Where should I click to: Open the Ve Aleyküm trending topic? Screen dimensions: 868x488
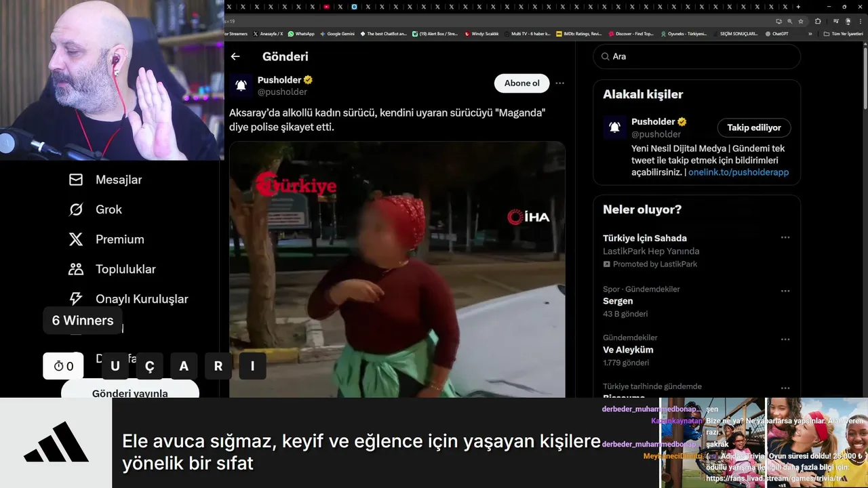point(628,350)
